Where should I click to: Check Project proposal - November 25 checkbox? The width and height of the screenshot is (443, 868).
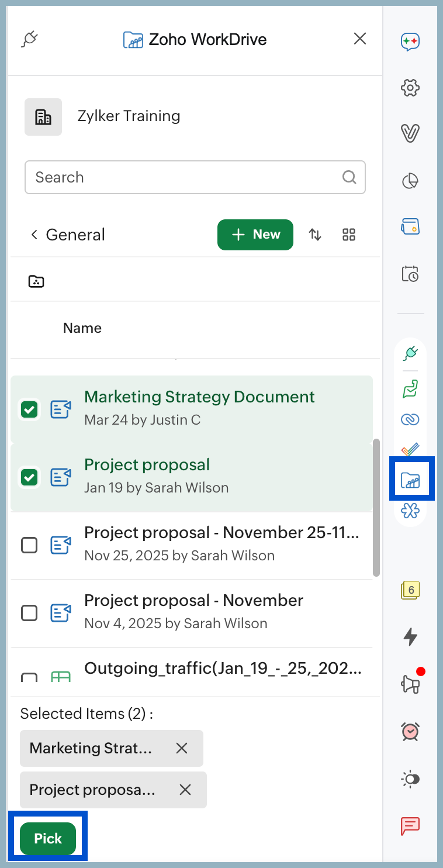(29, 546)
